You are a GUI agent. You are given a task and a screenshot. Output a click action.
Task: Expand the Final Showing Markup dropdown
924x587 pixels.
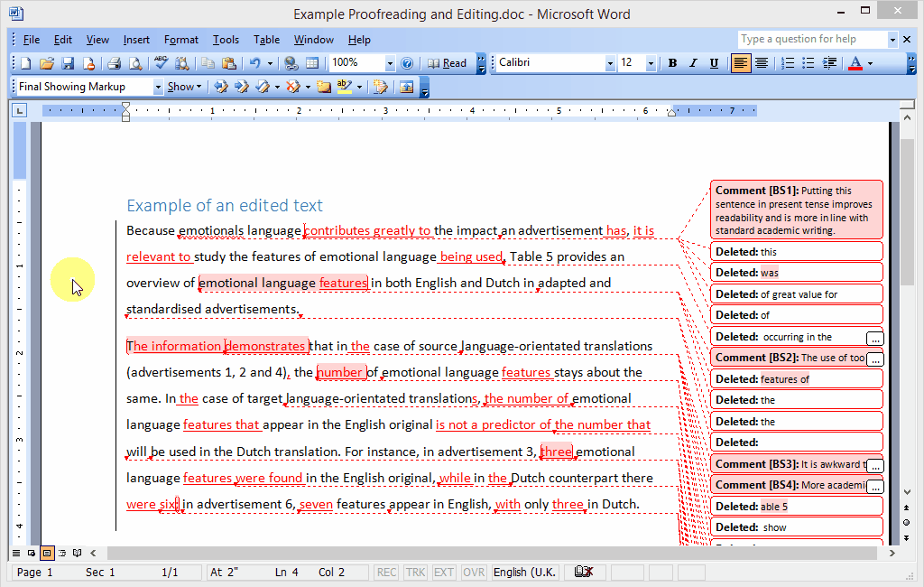pyautogui.click(x=158, y=87)
